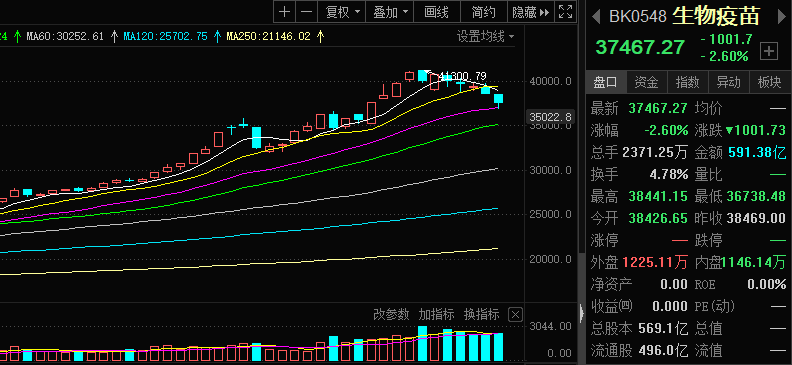
Task: Click 加指标 to add indicator
Action: coord(436,315)
